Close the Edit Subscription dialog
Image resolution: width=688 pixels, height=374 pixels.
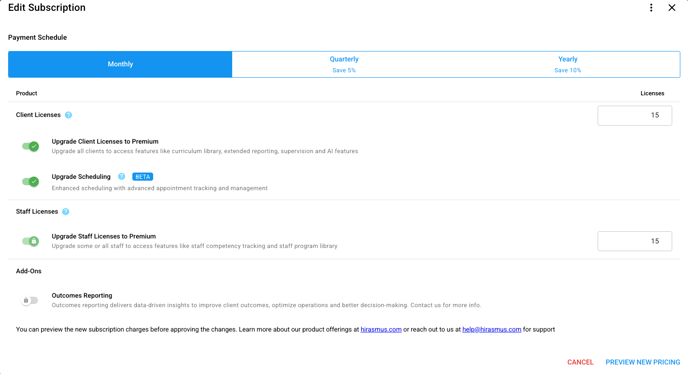[x=672, y=7]
